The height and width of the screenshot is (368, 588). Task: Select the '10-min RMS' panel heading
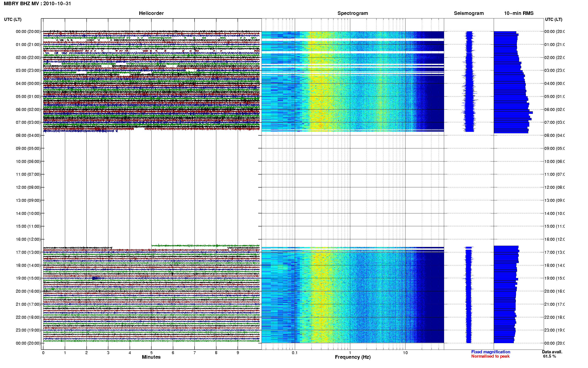[519, 13]
